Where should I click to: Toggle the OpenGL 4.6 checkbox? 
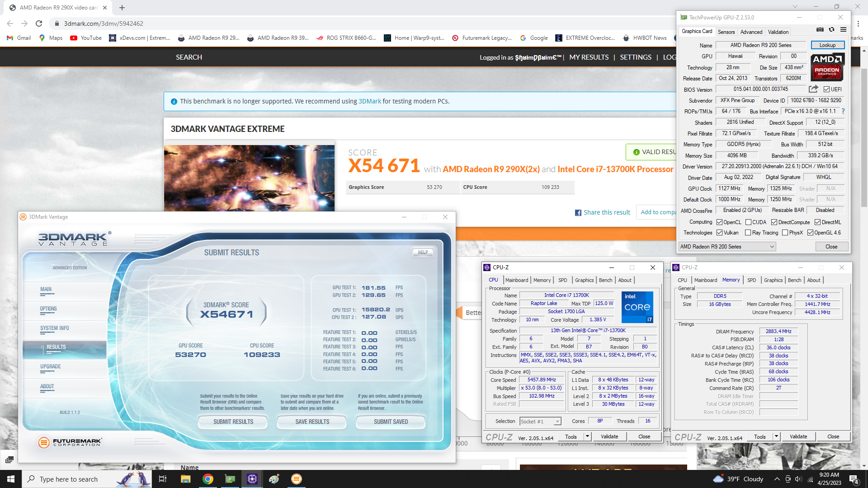tap(810, 233)
